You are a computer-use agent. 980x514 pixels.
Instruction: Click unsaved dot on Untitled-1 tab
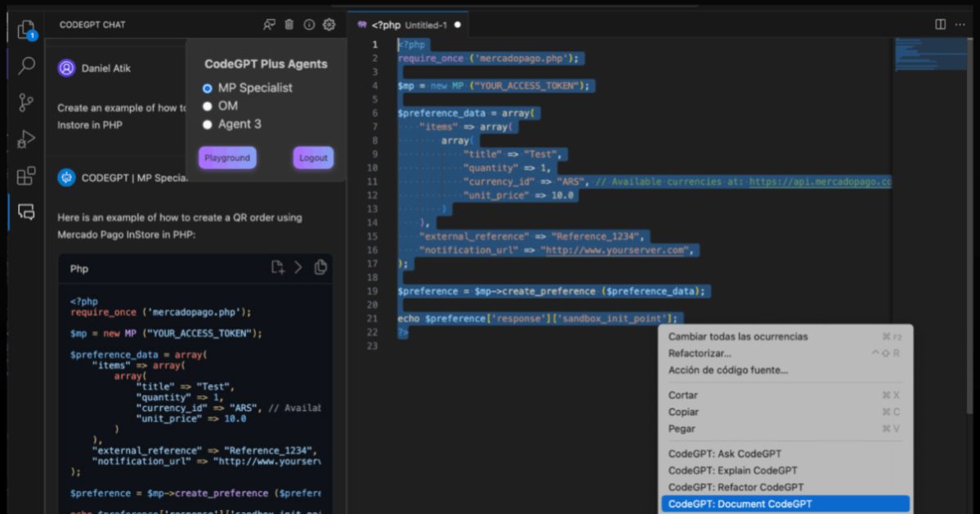(458, 25)
